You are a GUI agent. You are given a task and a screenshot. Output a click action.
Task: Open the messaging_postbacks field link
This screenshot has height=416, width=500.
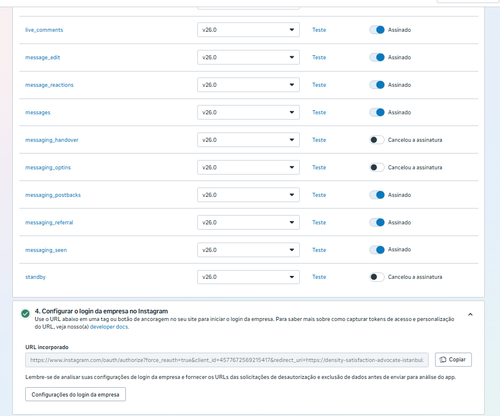53,195
